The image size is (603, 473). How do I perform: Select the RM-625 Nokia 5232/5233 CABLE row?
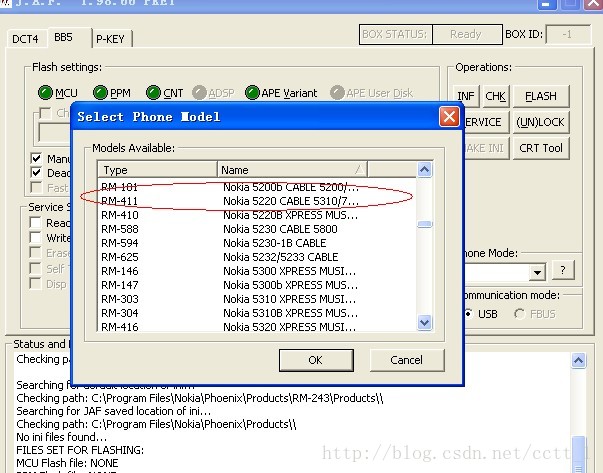[257, 257]
